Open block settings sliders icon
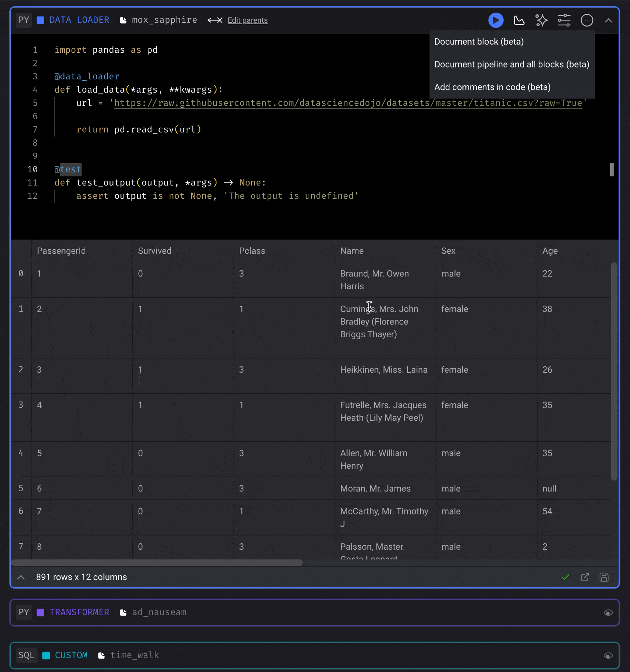Image resolution: width=630 pixels, height=672 pixels. 564,20
